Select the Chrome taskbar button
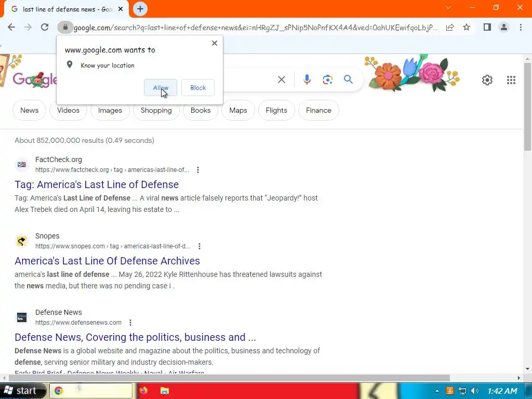Screen dimensions: 532x399 click(91, 391)
